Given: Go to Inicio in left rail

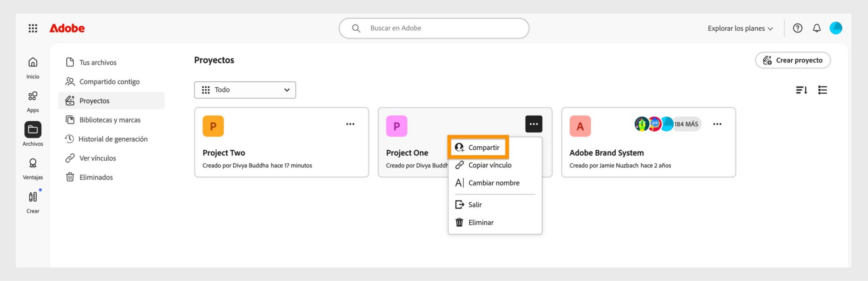Looking at the screenshot, I should 33,68.
